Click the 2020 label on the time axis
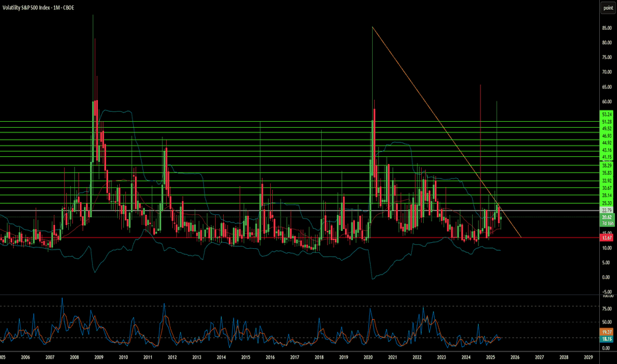617x364 pixels. click(x=368, y=357)
